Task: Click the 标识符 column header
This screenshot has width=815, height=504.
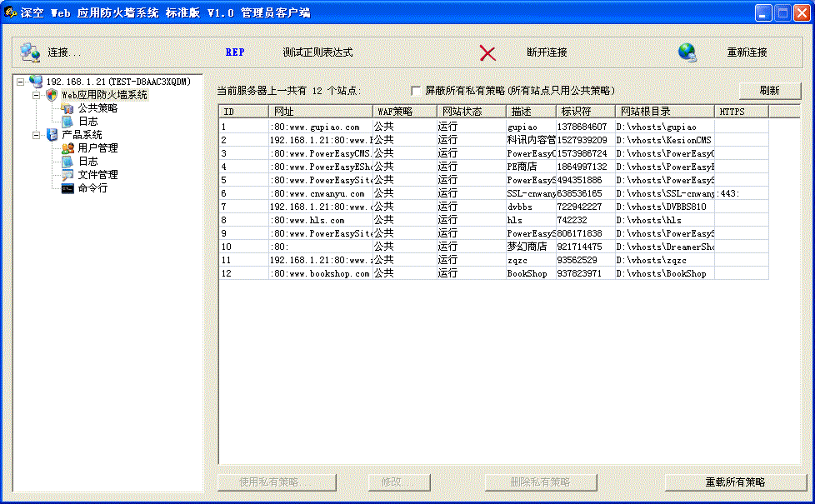Action: pyautogui.click(x=586, y=112)
